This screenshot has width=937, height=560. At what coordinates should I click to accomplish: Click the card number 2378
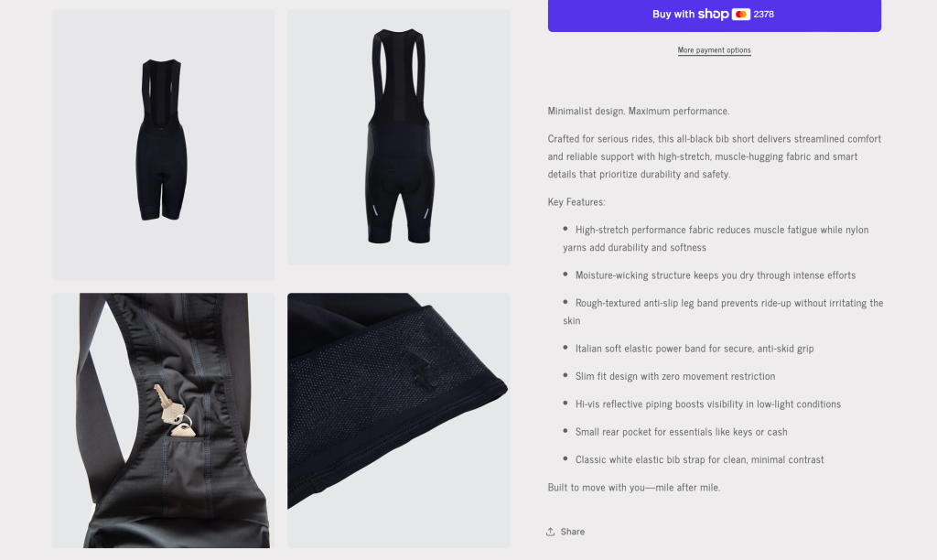764,15
